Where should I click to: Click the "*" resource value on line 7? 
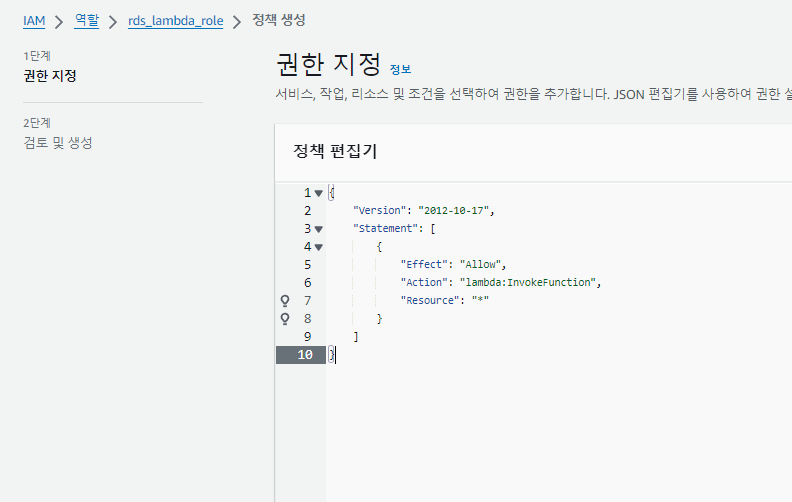480,301
